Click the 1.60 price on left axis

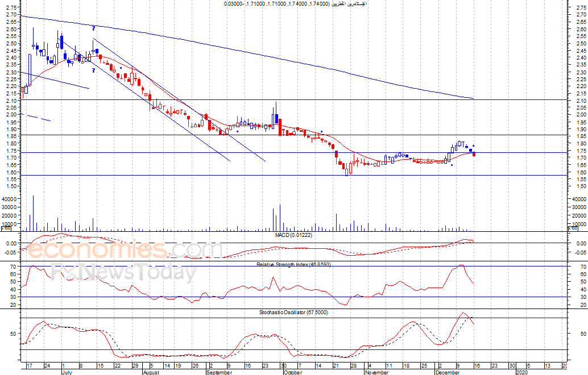pyautogui.click(x=11, y=172)
